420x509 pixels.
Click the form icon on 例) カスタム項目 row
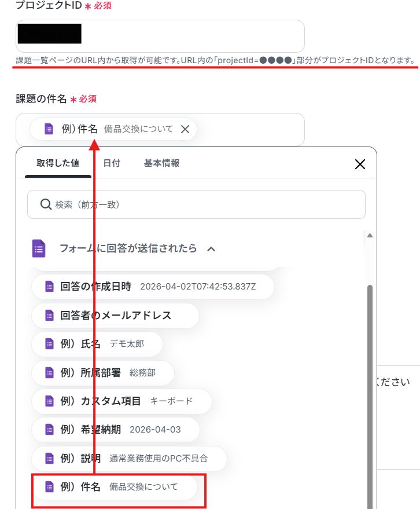point(49,401)
